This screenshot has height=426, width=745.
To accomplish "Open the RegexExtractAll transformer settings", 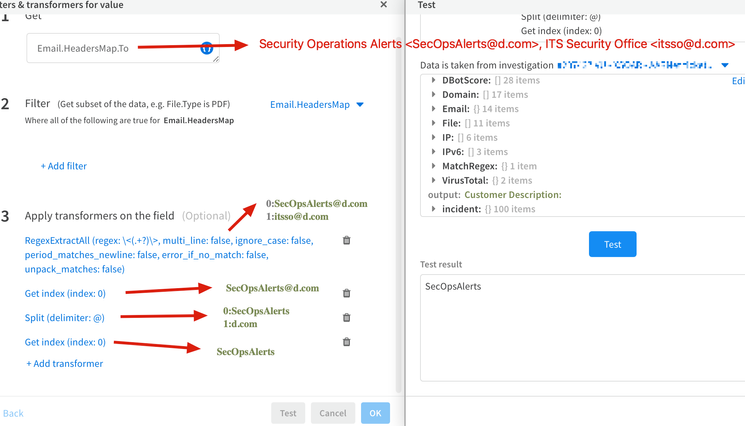I will pyautogui.click(x=169, y=255).
